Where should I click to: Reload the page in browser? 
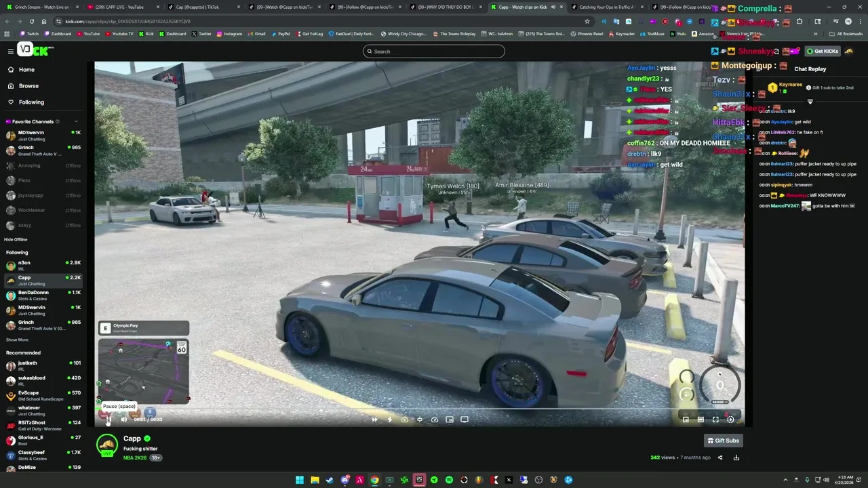pyautogui.click(x=31, y=21)
